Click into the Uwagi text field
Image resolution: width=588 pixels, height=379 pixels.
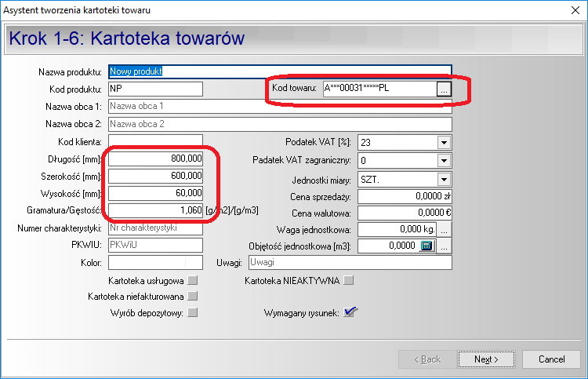click(x=350, y=263)
